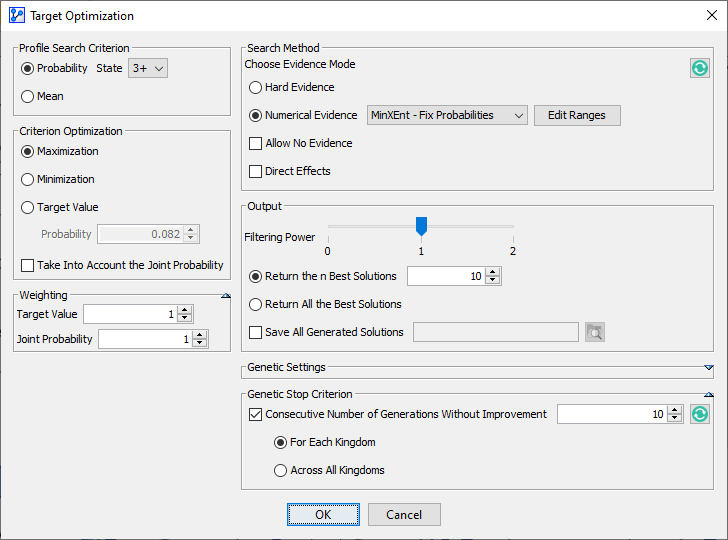The image size is (728, 540).
Task: Open the MinXEnt - Fix Probabilities dropdown
Action: tap(447, 115)
